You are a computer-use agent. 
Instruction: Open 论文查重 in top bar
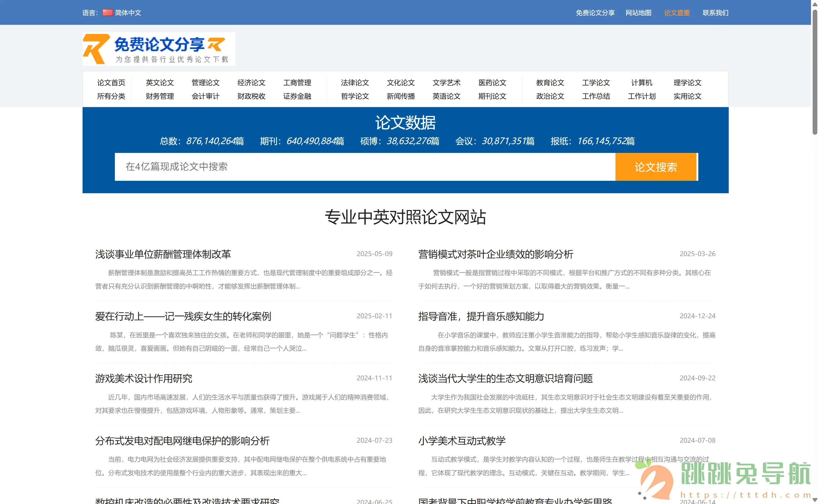(x=677, y=13)
